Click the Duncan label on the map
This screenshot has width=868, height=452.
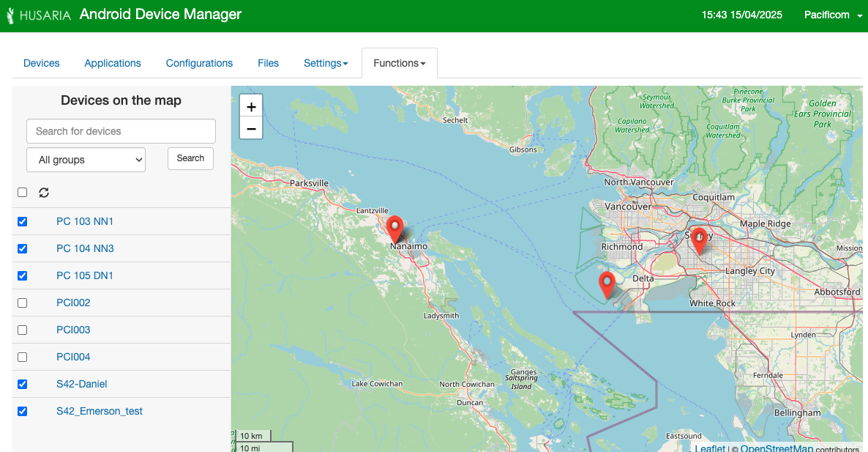470,403
